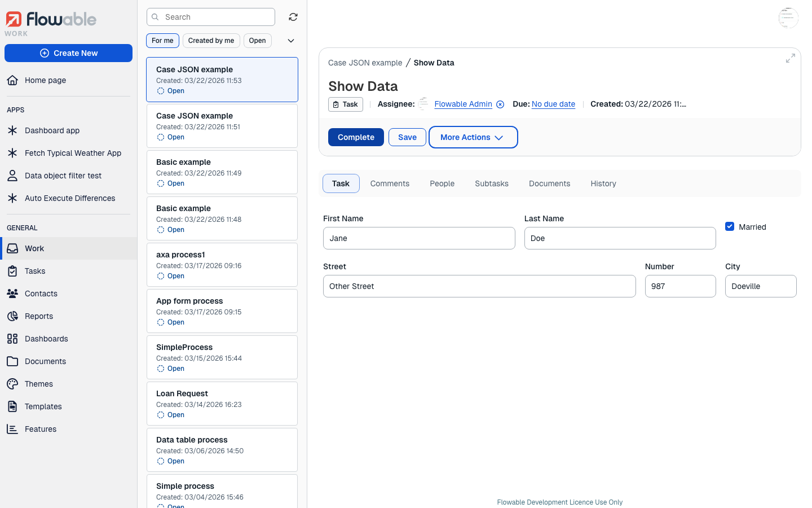Click the Themes palette icon
Image resolution: width=812 pixels, height=508 pixels.
coord(12,384)
